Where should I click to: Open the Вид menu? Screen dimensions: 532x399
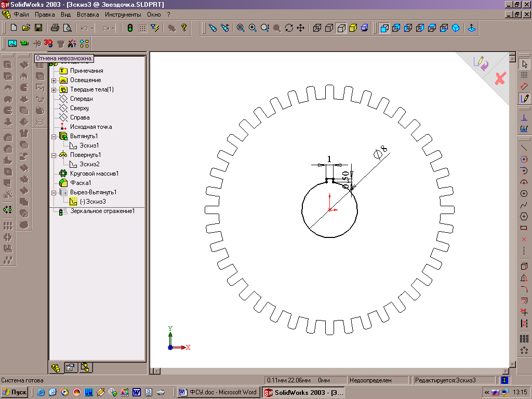click(65, 15)
